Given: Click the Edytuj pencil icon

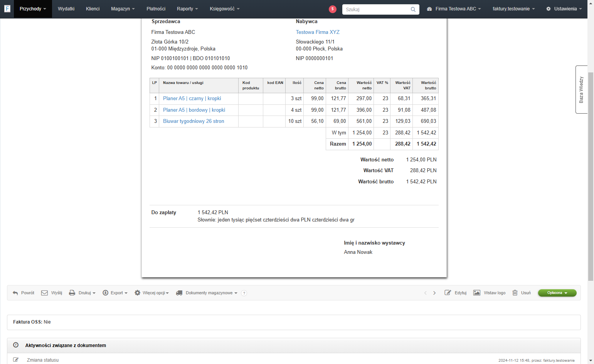Looking at the screenshot, I should point(448,293).
